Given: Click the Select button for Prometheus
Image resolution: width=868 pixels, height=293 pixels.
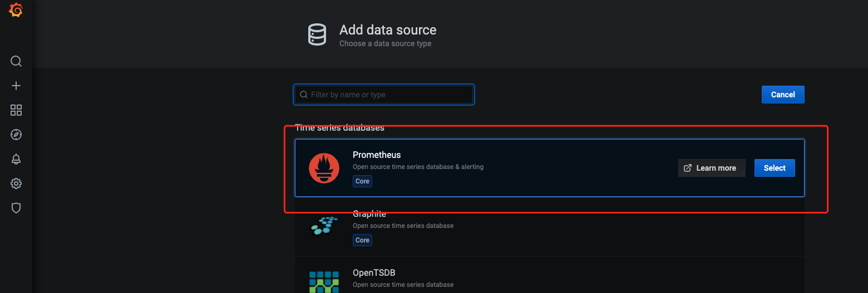Looking at the screenshot, I should [775, 168].
